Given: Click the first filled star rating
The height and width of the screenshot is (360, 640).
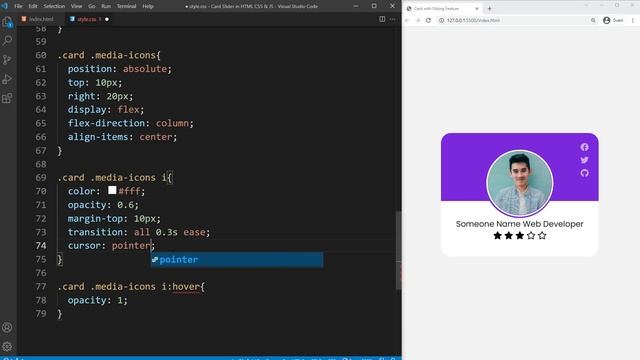Looking at the screenshot, I should coord(498,236).
